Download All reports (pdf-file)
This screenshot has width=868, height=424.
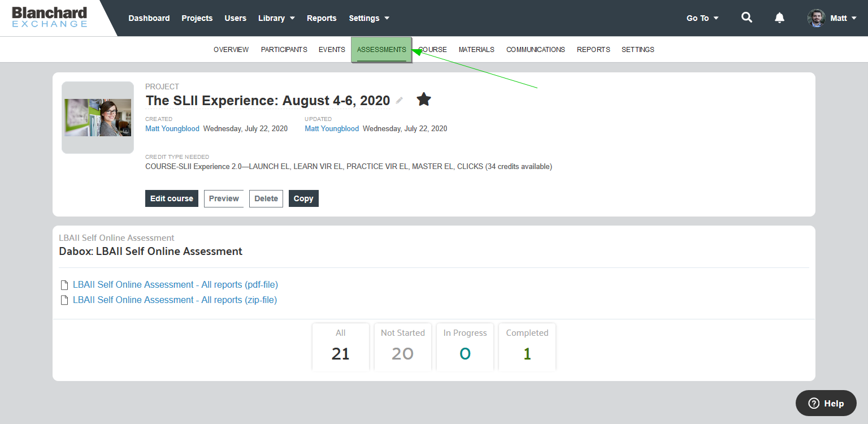click(175, 285)
